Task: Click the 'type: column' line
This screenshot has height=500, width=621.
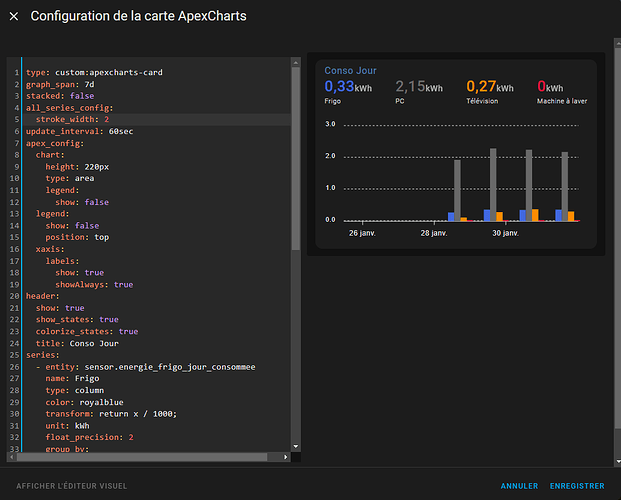Action: [74, 390]
